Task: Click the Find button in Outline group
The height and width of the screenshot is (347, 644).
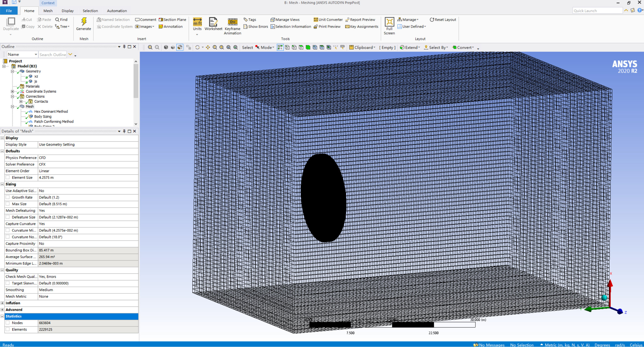Action: pyautogui.click(x=61, y=20)
